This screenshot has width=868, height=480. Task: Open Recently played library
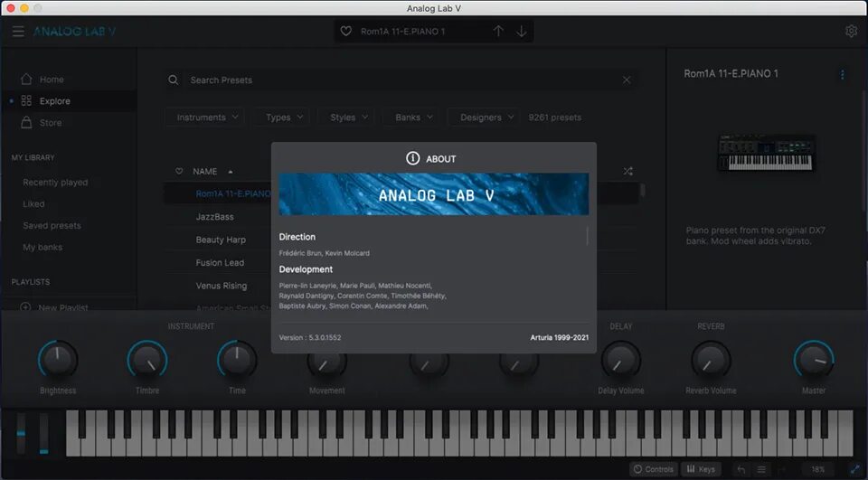point(55,182)
